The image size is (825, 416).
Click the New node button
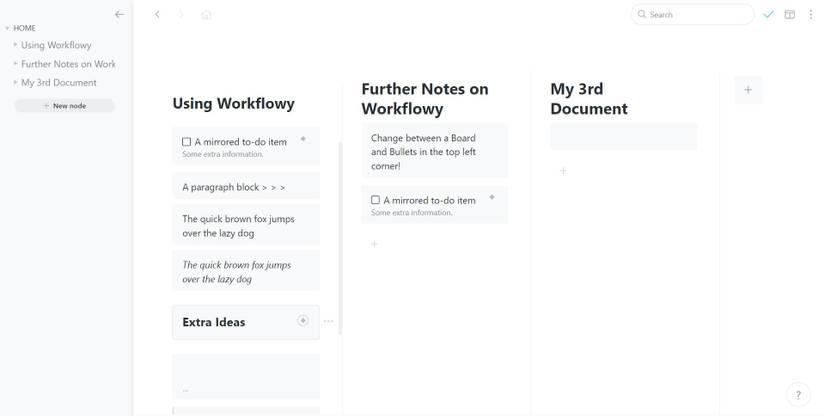[64, 106]
